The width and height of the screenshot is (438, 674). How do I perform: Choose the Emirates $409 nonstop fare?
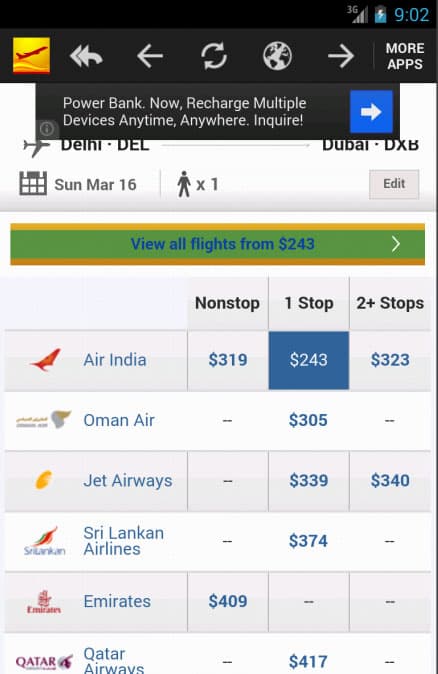click(227, 601)
